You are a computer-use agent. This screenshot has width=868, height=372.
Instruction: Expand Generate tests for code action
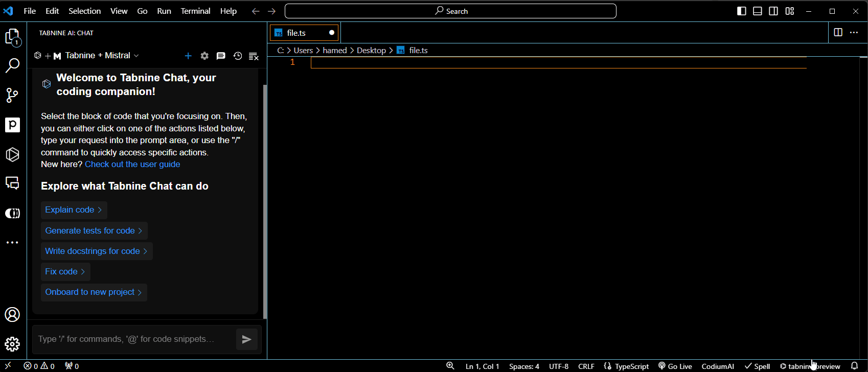(94, 231)
